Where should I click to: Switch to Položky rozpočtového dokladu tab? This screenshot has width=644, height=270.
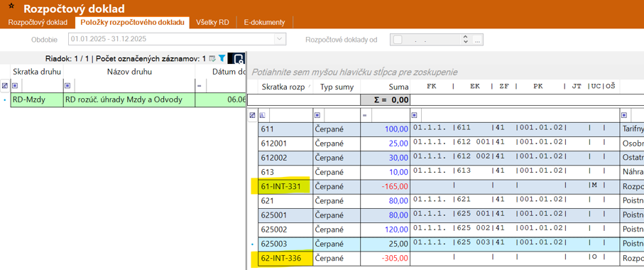coord(132,23)
